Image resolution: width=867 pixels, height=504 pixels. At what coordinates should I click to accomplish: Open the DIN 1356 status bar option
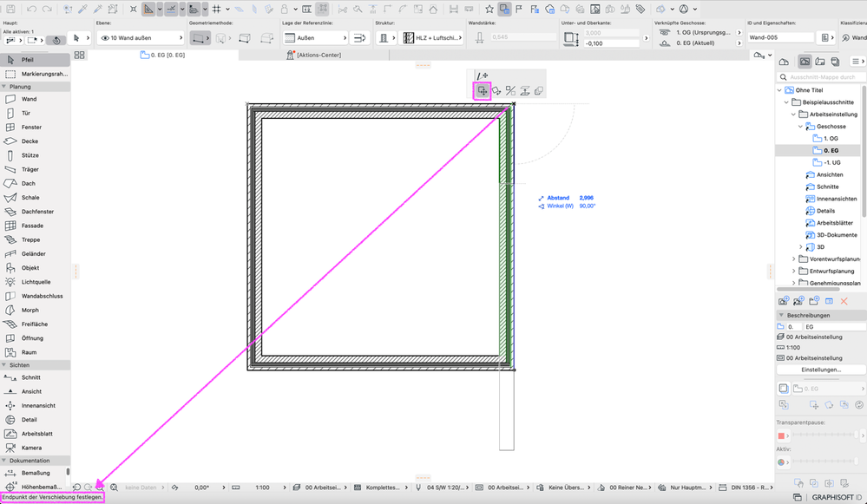[745, 488]
